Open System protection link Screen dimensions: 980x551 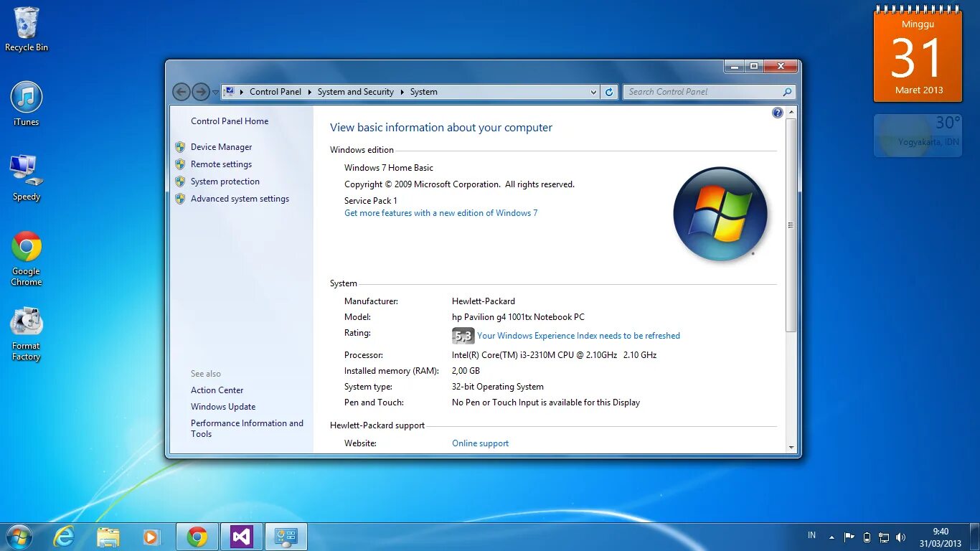point(225,182)
